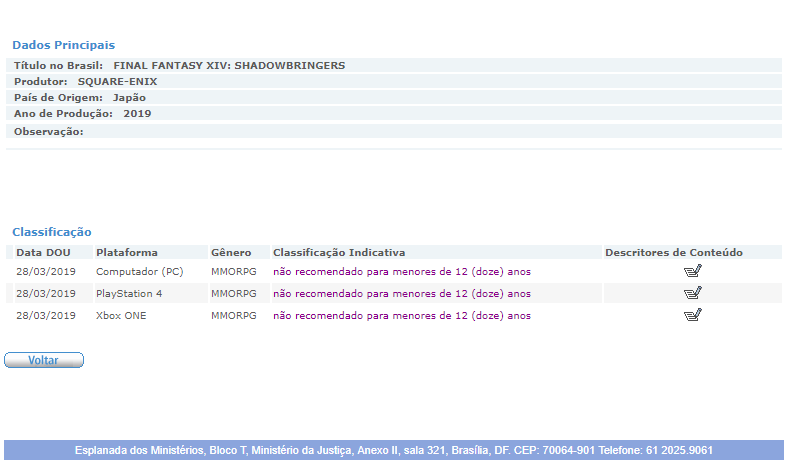Open the PC classification rating link
This screenshot has height=466, width=792.
[x=402, y=272]
